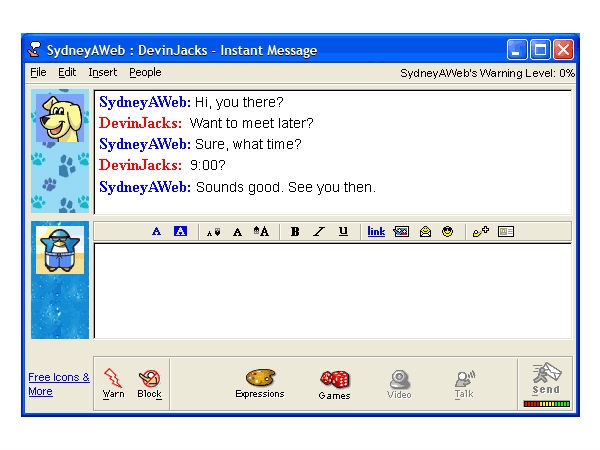Image resolution: width=600 pixels, height=450 pixels.
Task: Warn the user with Warn button
Action: [x=113, y=383]
